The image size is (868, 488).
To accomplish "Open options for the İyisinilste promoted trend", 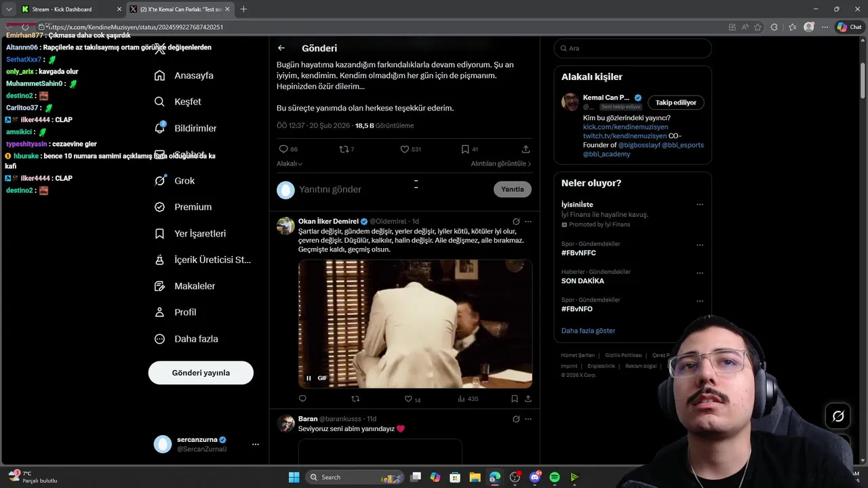I will (700, 205).
